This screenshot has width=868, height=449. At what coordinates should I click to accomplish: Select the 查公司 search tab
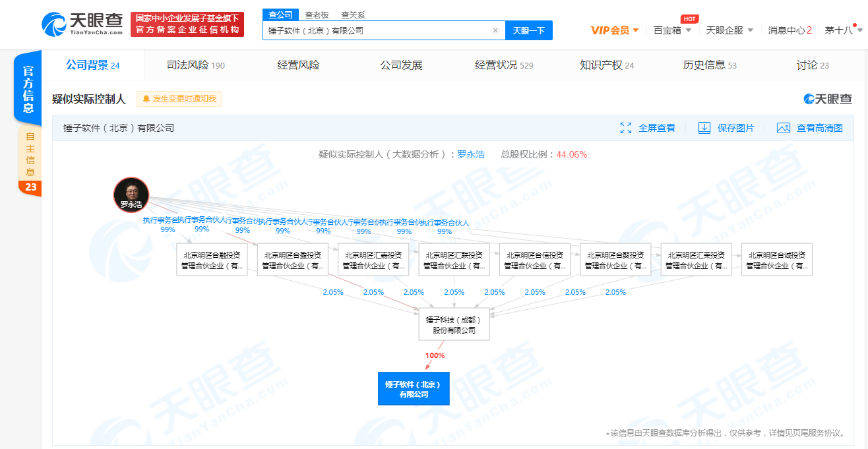(280, 15)
